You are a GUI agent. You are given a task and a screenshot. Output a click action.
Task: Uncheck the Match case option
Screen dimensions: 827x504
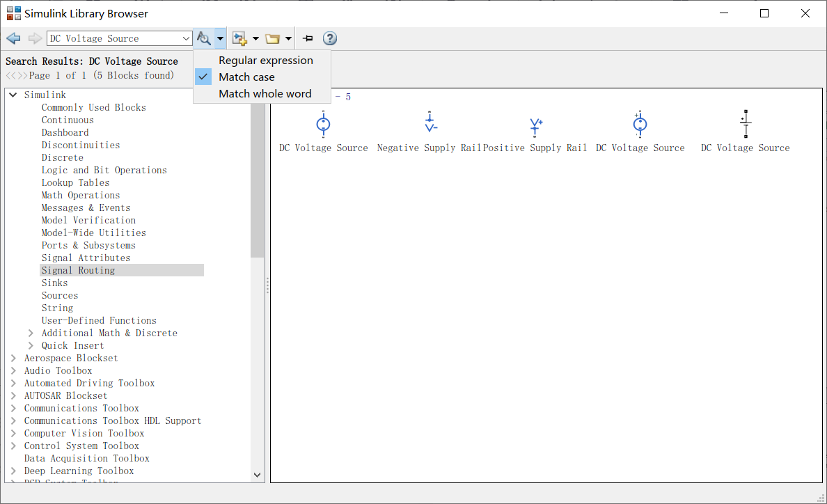[247, 77]
